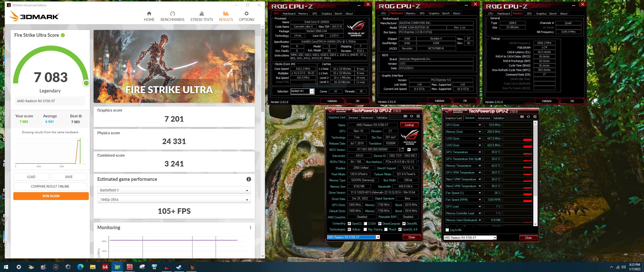Screen dimensions: 644x272
Task: Click the Fire Strike Ultra banner image
Action: (174, 66)
